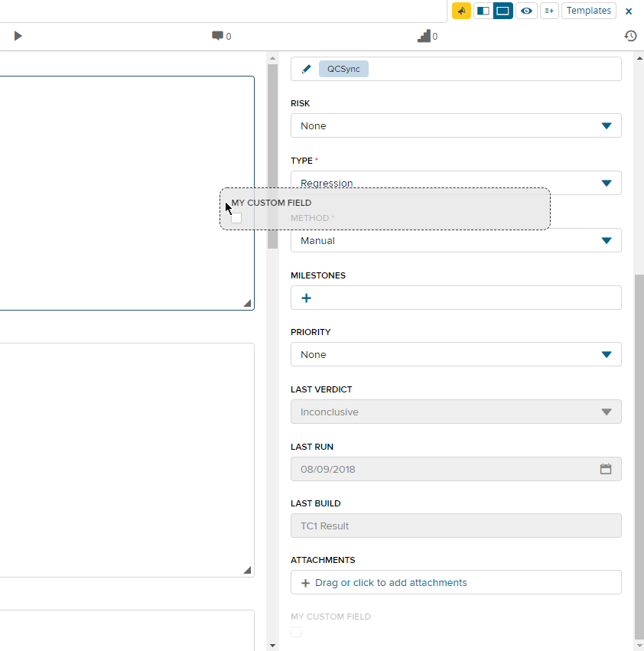This screenshot has width=644, height=651.
Task: Click the yellow megaphone announcement button
Action: pos(461,11)
